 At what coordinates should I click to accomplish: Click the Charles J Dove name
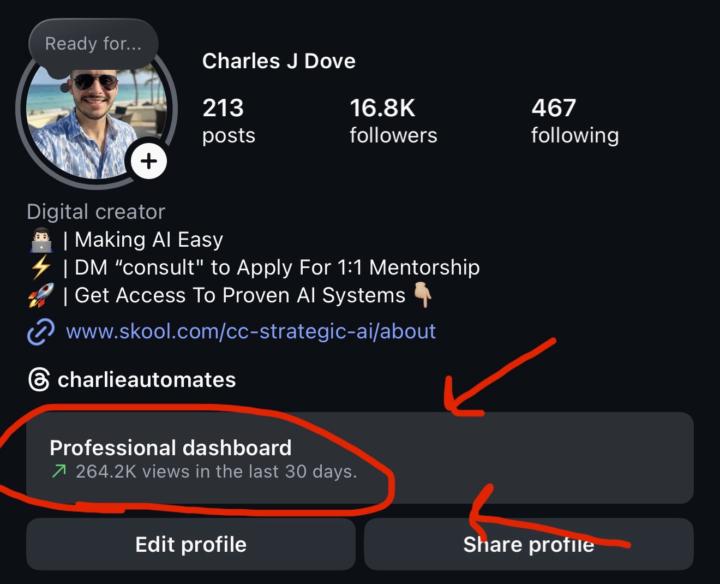pyautogui.click(x=278, y=61)
